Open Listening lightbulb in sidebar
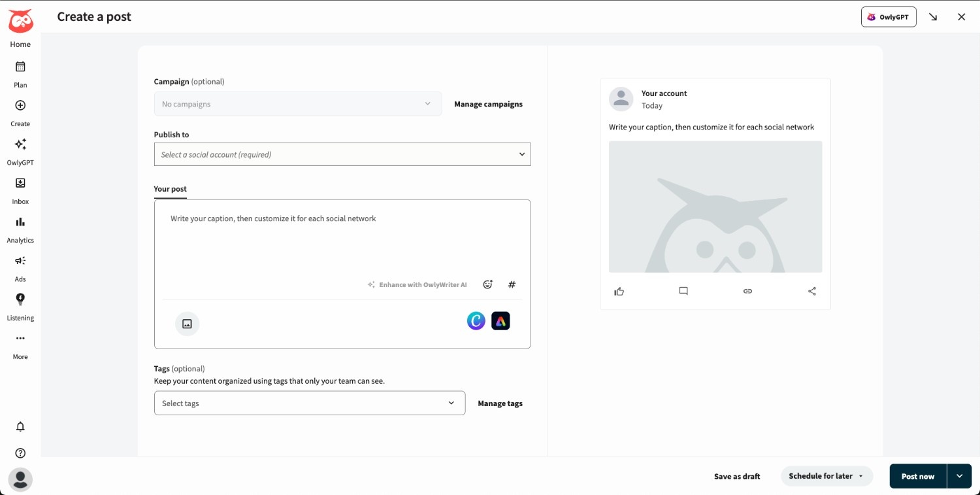 (20, 299)
